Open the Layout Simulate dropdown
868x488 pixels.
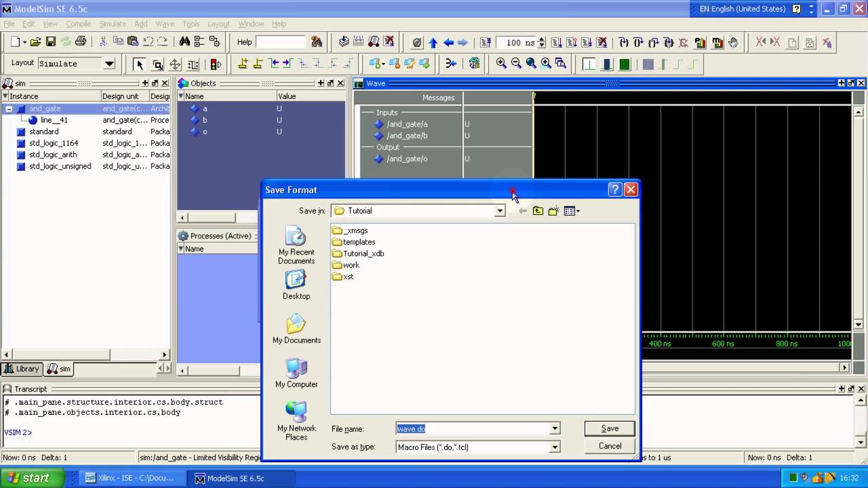109,64
